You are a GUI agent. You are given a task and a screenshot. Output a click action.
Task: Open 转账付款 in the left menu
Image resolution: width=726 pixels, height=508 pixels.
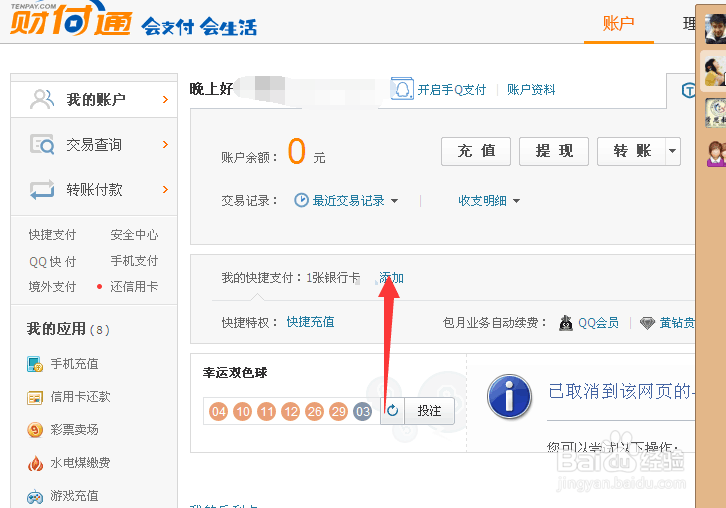coord(94,189)
